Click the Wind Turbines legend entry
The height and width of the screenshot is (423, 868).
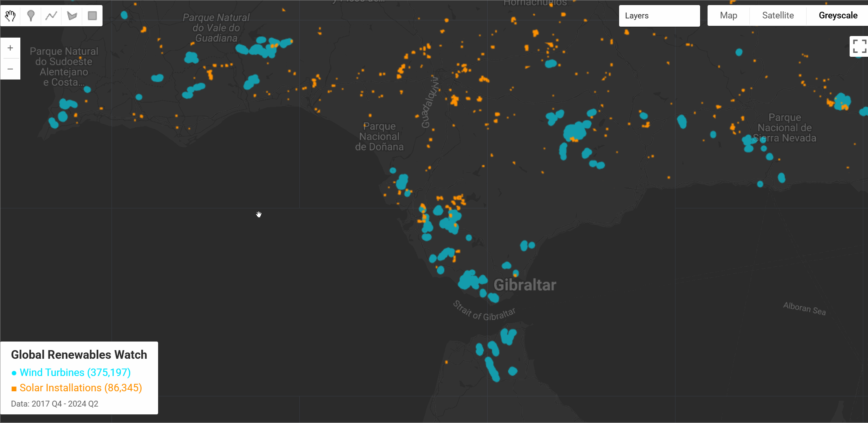75,372
